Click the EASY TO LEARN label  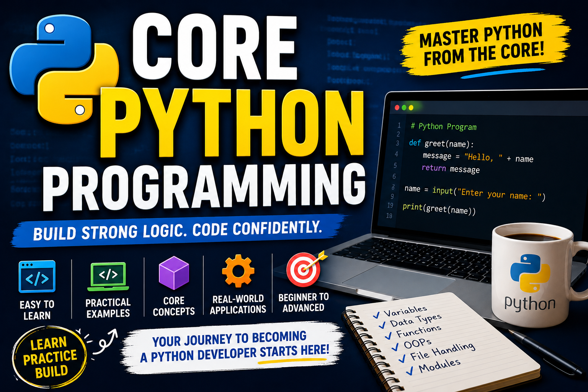pos(37,310)
